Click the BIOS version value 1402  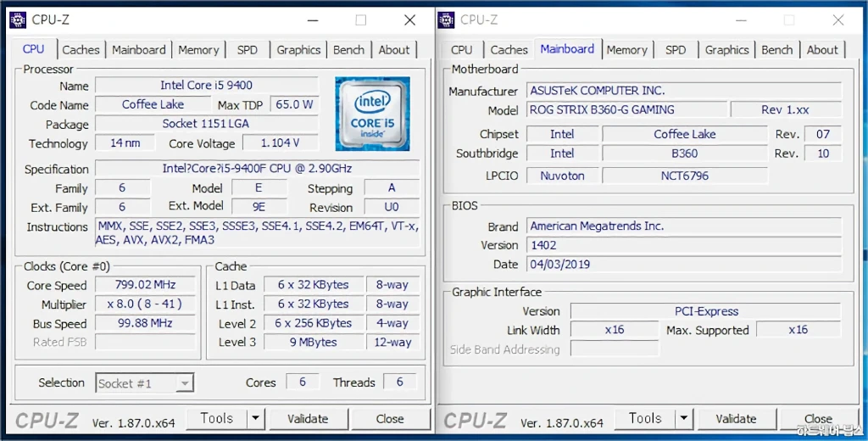(684, 245)
